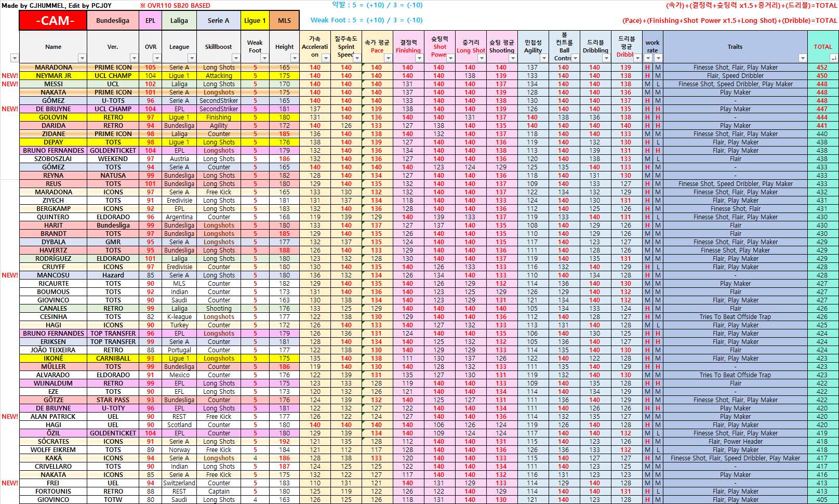
Task: Select the QUINTERO name cell
Action: click(53, 217)
